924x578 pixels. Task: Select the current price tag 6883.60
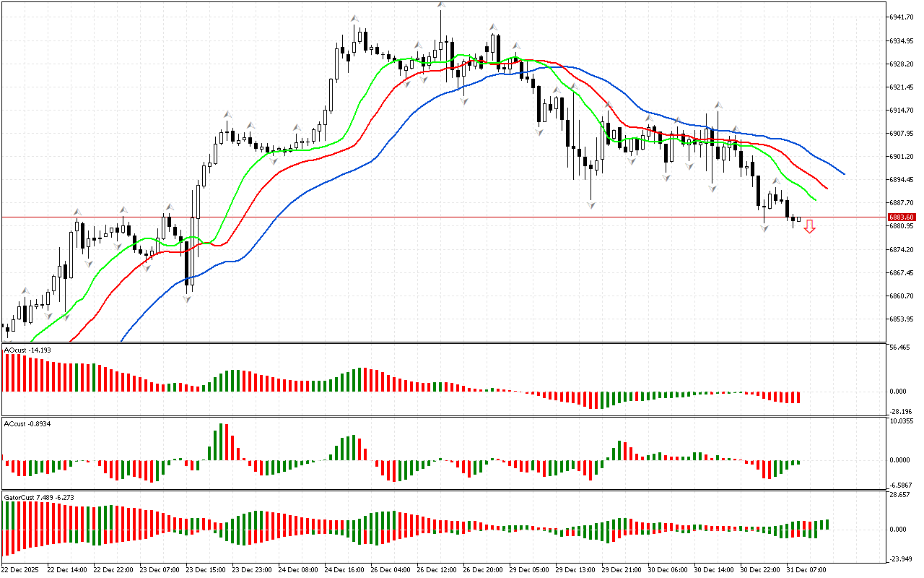point(902,217)
